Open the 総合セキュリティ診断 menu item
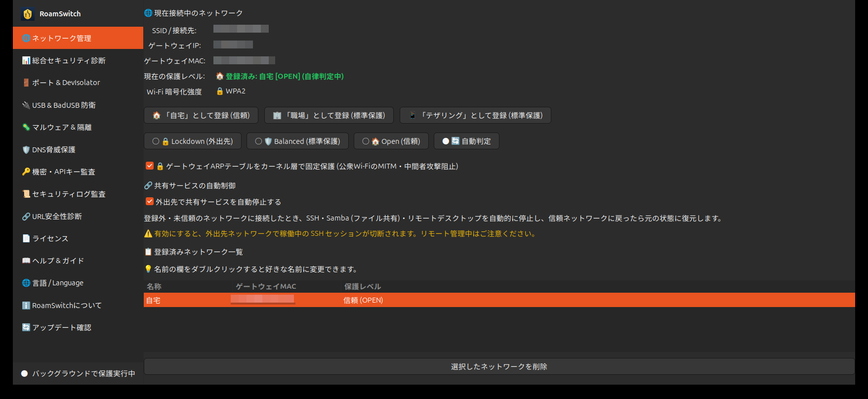Screen dimensions: 868x399 pyautogui.click(x=78, y=60)
